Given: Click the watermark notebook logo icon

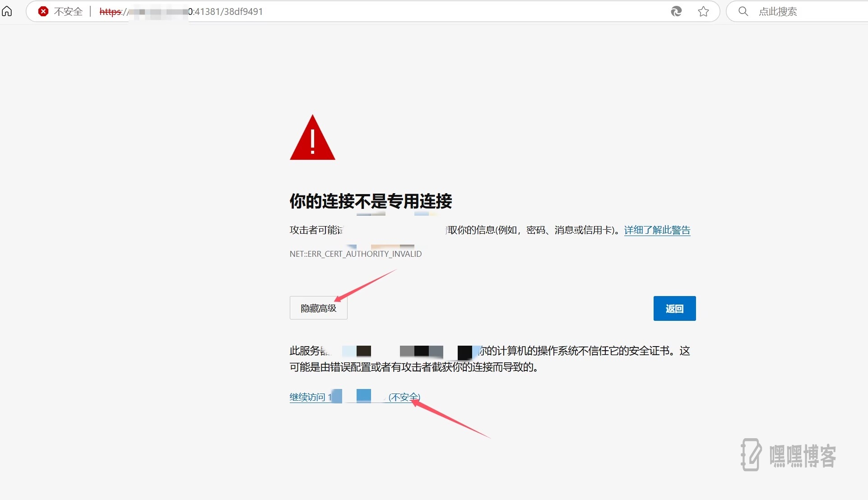Looking at the screenshot, I should tap(751, 454).
